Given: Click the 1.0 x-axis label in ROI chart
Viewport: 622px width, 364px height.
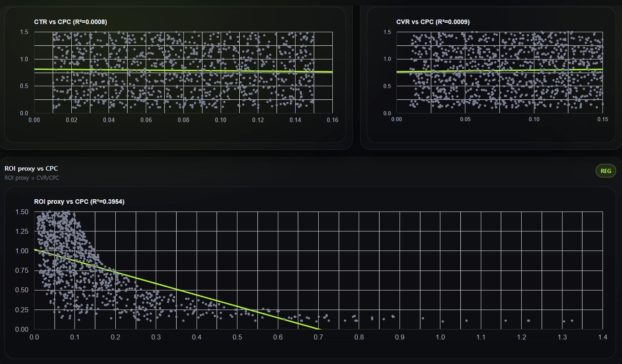Looking at the screenshot, I should (440, 337).
